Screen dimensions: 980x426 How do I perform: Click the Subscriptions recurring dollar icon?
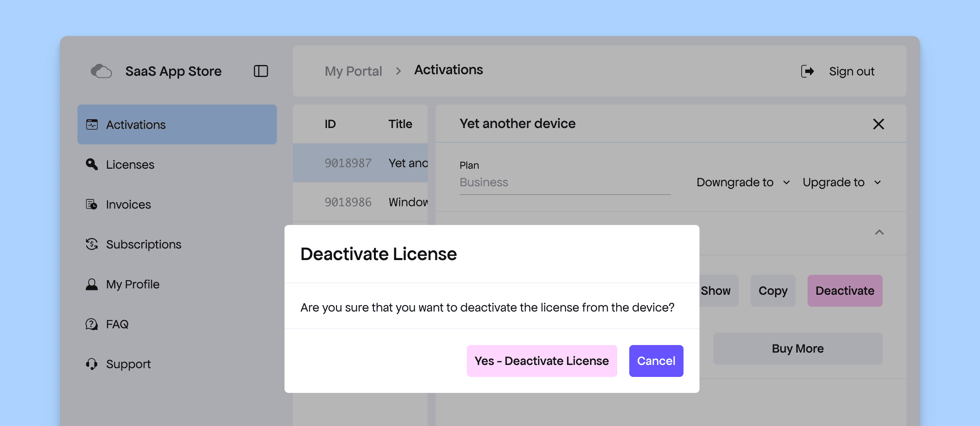point(92,244)
